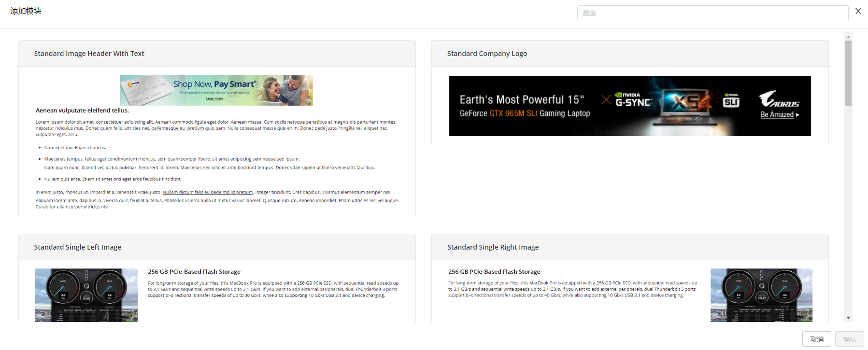Viewport: 868px width, 350px height.
Task: Click the 取消 cancel button
Action: coord(817,339)
